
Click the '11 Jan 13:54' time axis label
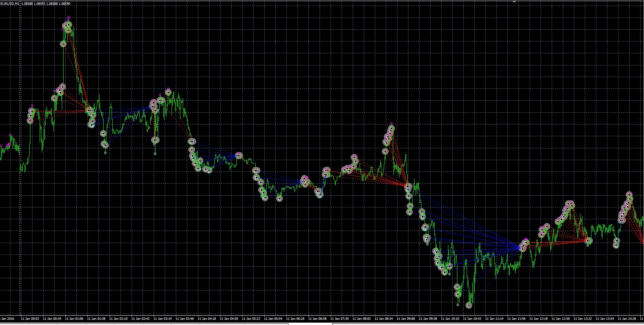click(605, 319)
